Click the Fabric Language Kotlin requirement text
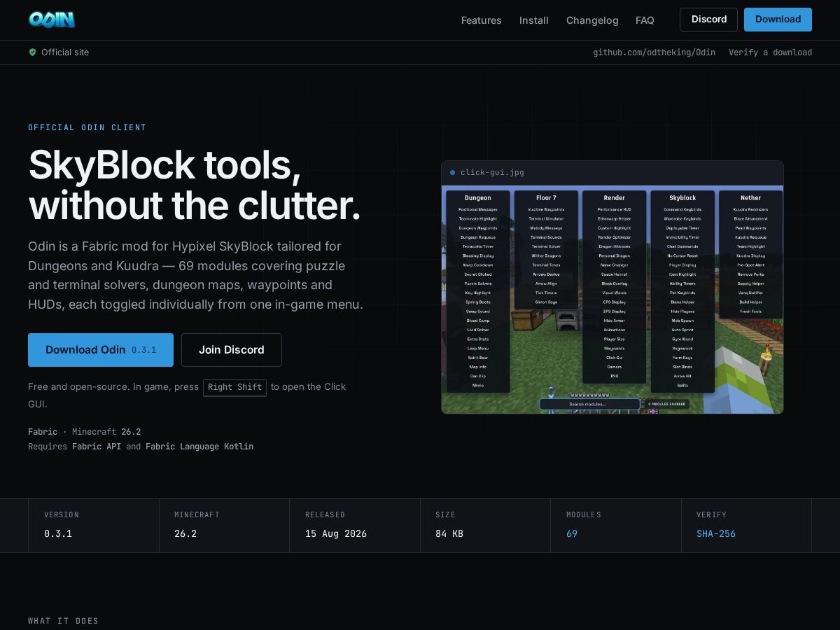Screen dimensions: 840x630 199,447
